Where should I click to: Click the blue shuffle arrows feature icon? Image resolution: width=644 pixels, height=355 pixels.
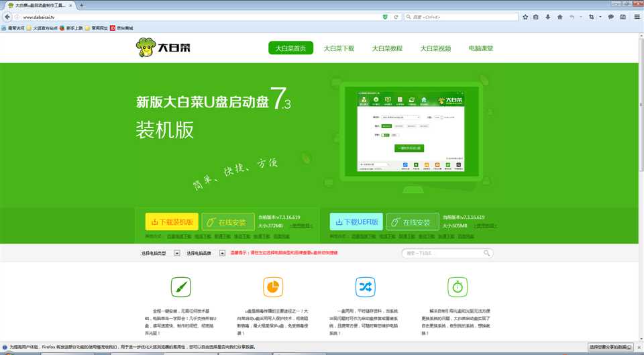click(365, 287)
